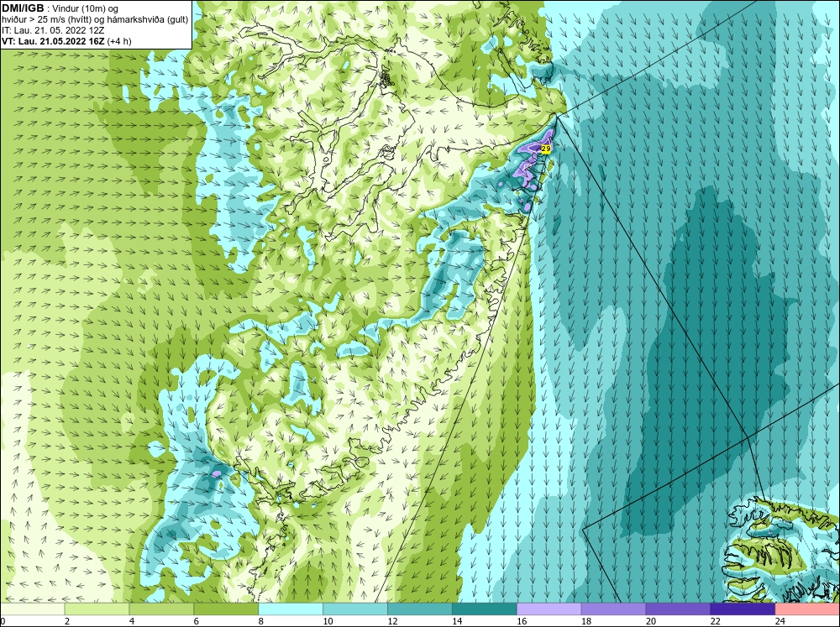Select the medium purple 18–20 legend swatch
Image resolution: width=840 pixels, height=627 pixels.
point(613,609)
